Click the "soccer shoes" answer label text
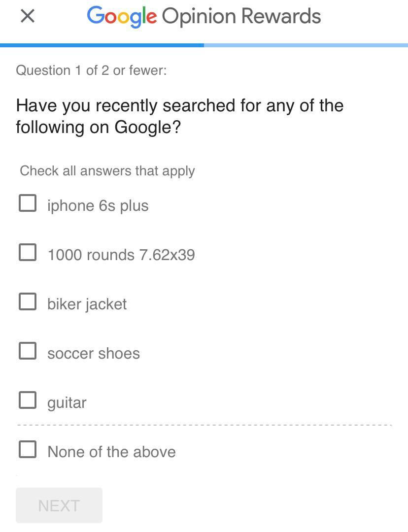The height and width of the screenshot is (532, 408). point(93,353)
